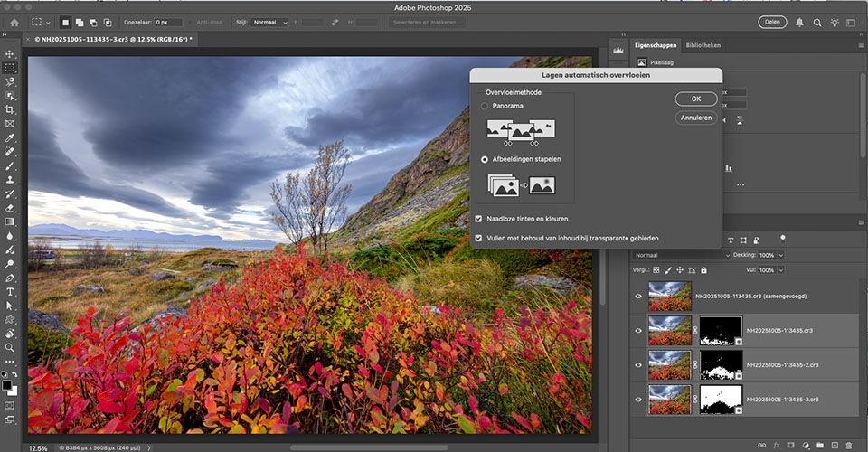Confirm the dialog with OK
The width and height of the screenshot is (868, 452).
pyautogui.click(x=696, y=99)
